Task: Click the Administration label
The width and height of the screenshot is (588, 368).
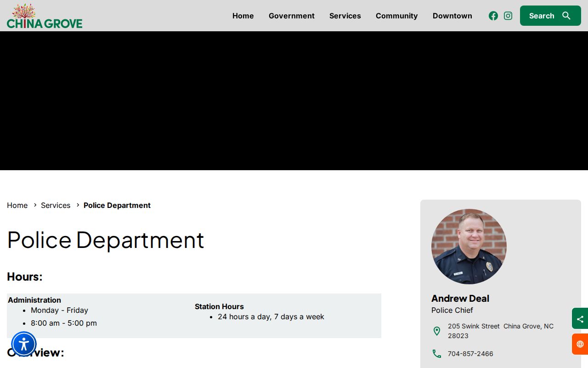Action: pyautogui.click(x=34, y=300)
